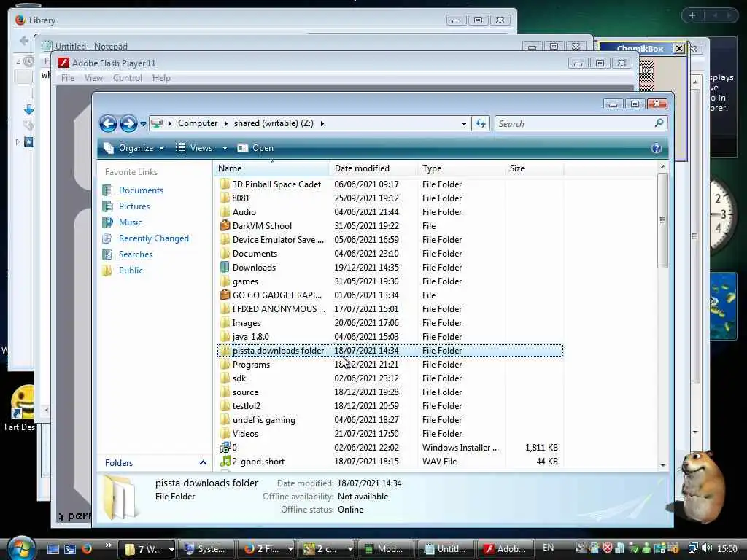
Task: Go forward with the Explorer forward arrow
Action: tap(128, 124)
